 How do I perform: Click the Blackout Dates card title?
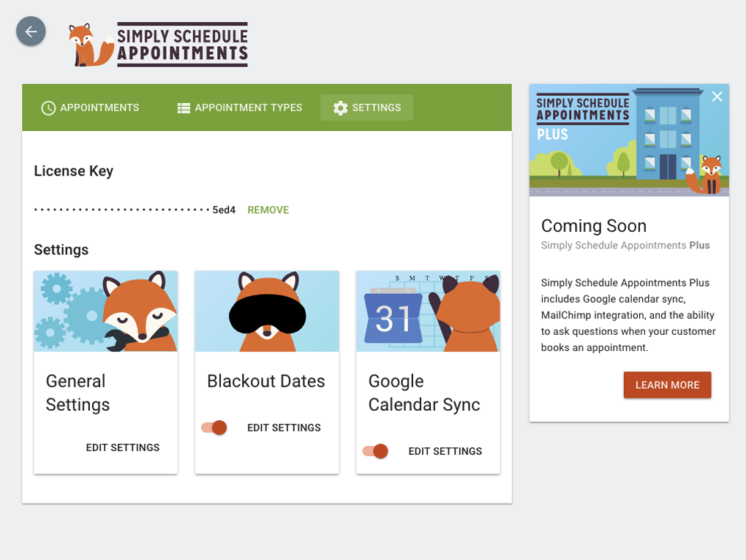tap(266, 382)
